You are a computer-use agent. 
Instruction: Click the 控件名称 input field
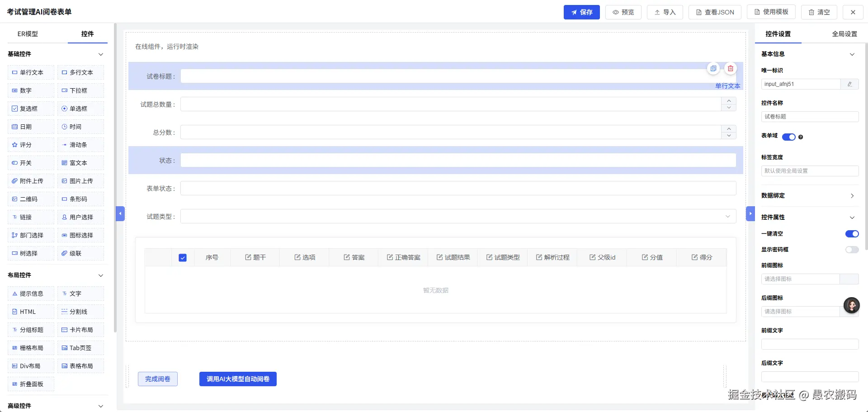[810, 117]
